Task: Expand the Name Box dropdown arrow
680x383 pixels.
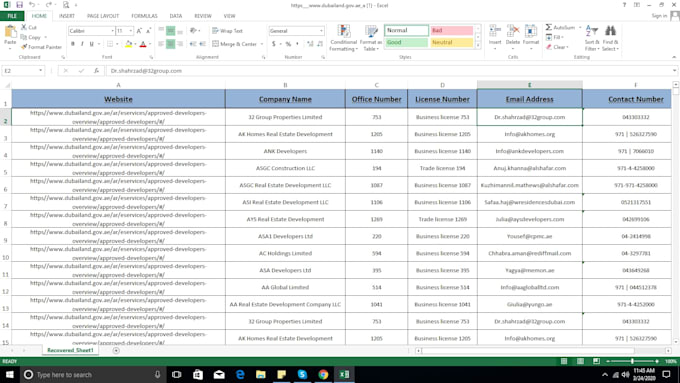Action: pyautogui.click(x=40, y=70)
